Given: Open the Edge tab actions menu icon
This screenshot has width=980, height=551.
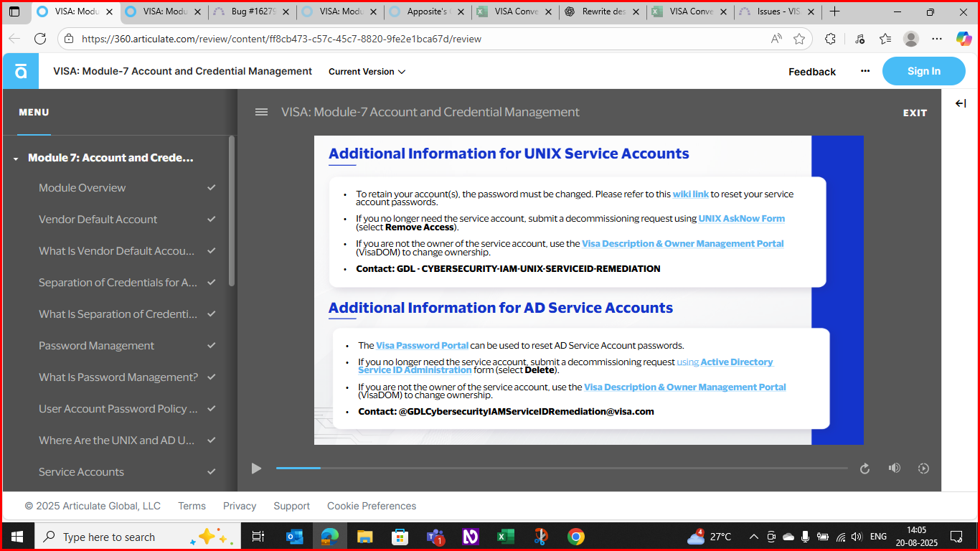Looking at the screenshot, I should pyautogui.click(x=14, y=11).
